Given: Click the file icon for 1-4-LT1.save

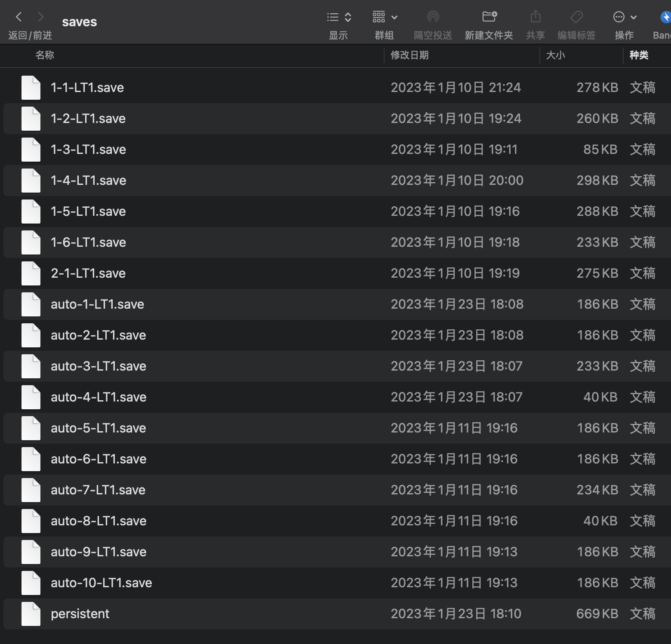Looking at the screenshot, I should point(31,181).
